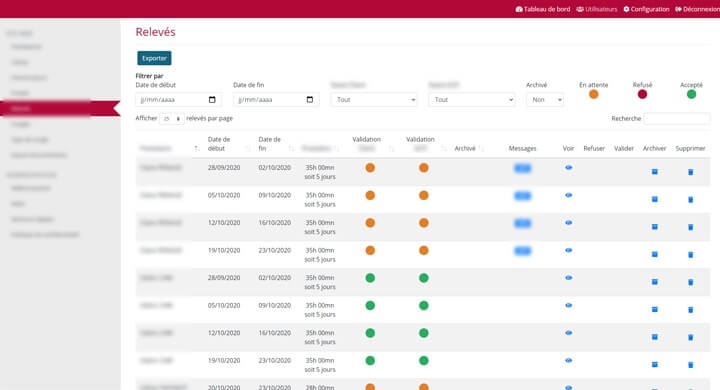The image size is (720, 390).
Task: Delete accepted relevé starting 19/10/2020
Action: [690, 365]
